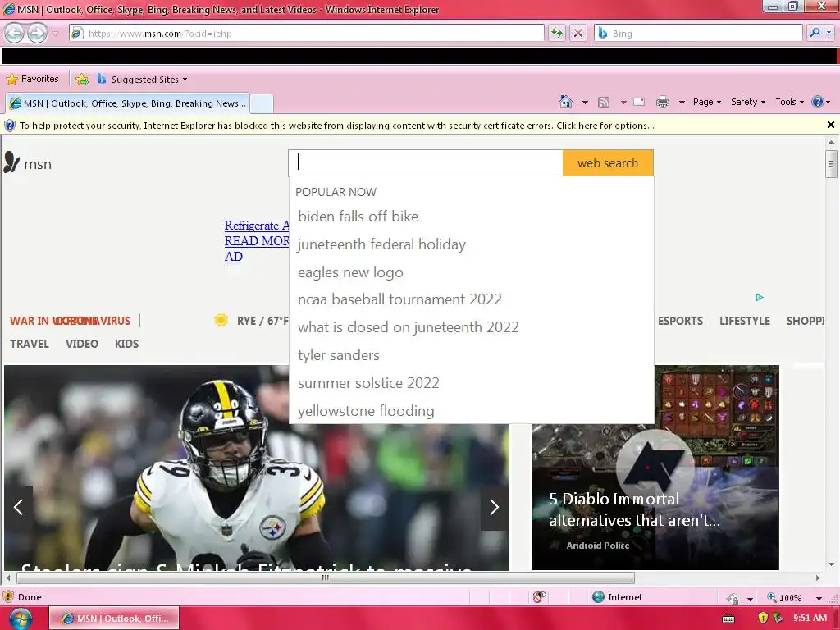Image resolution: width=840 pixels, height=630 pixels.
Task: Click the 9:51 AM system clock
Action: click(810, 618)
